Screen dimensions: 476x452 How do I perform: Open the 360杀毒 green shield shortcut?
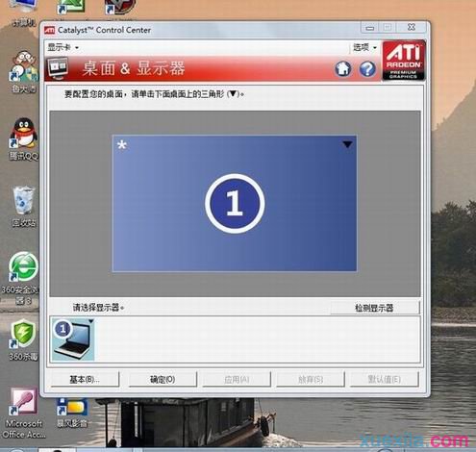[23, 340]
